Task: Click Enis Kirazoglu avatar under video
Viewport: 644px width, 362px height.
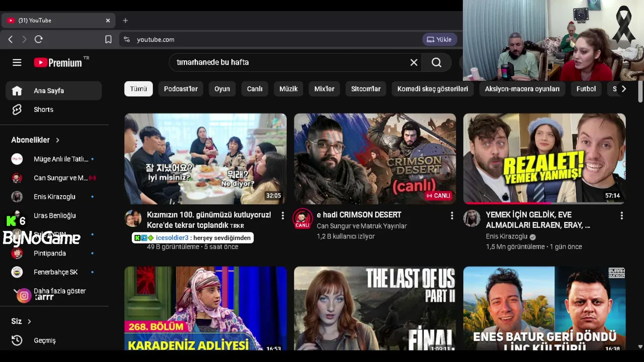Action: click(472, 219)
